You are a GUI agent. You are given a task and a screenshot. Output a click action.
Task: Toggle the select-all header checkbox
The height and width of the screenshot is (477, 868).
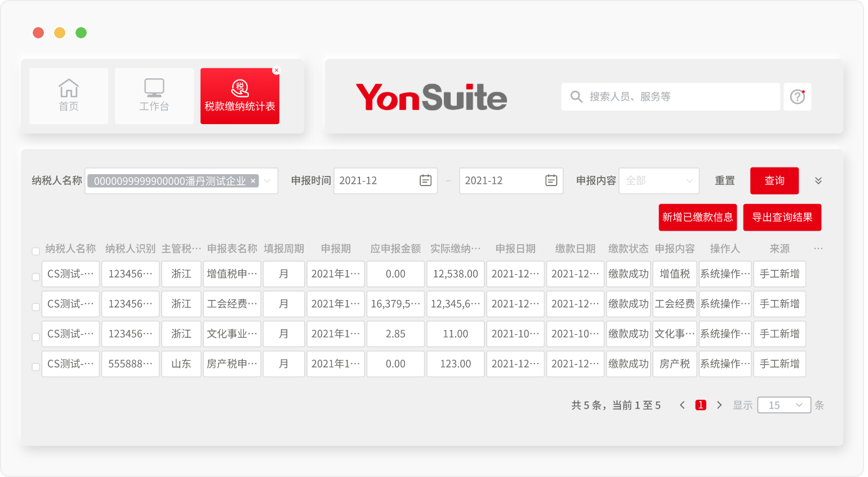tap(36, 251)
